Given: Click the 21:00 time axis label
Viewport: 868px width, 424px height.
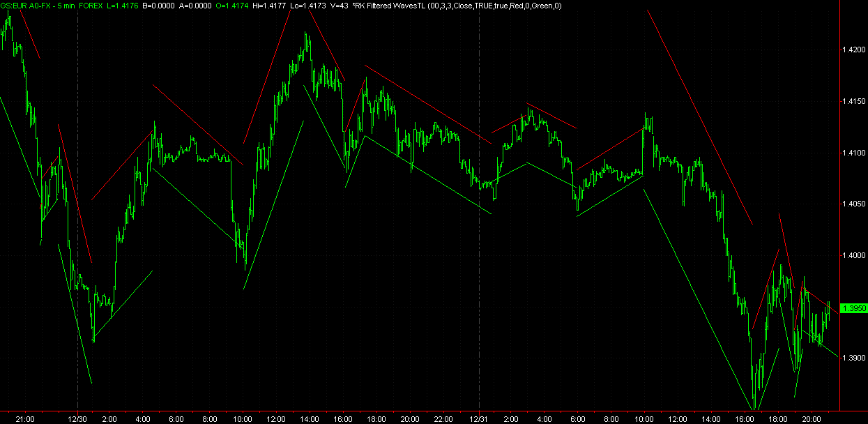Looking at the screenshot, I should [x=25, y=419].
